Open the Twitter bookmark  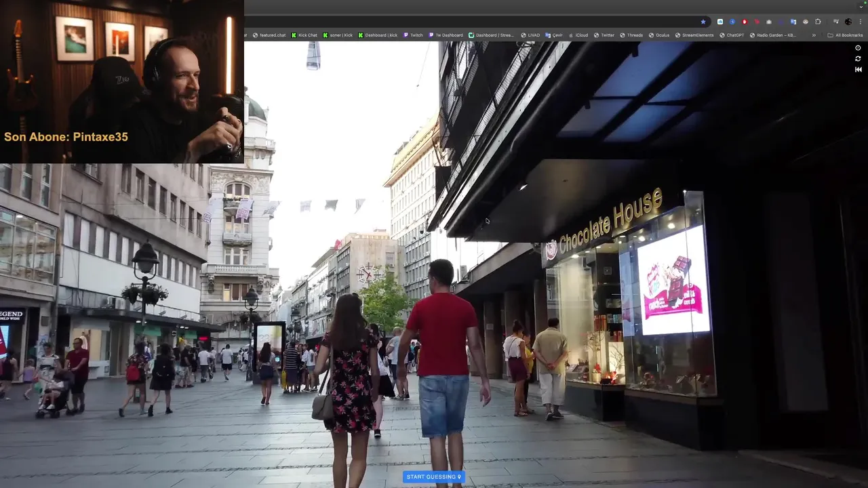[x=604, y=35]
